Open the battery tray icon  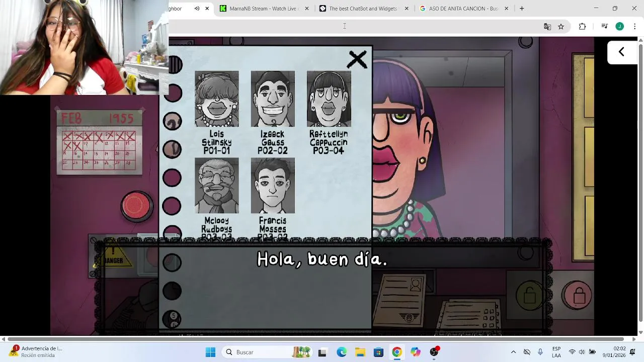coord(592,352)
